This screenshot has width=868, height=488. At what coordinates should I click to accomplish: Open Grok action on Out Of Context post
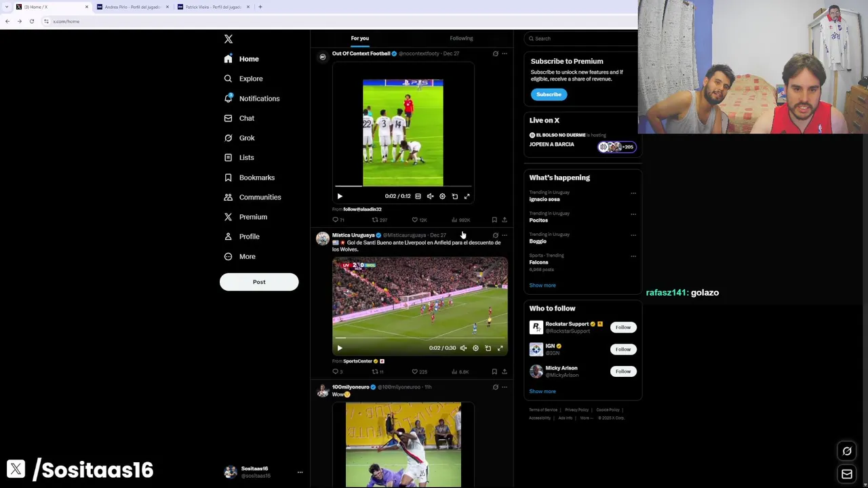(x=495, y=54)
